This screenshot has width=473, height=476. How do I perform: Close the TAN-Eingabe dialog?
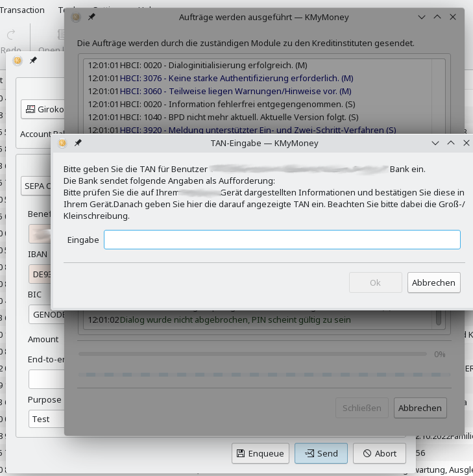coord(467,143)
